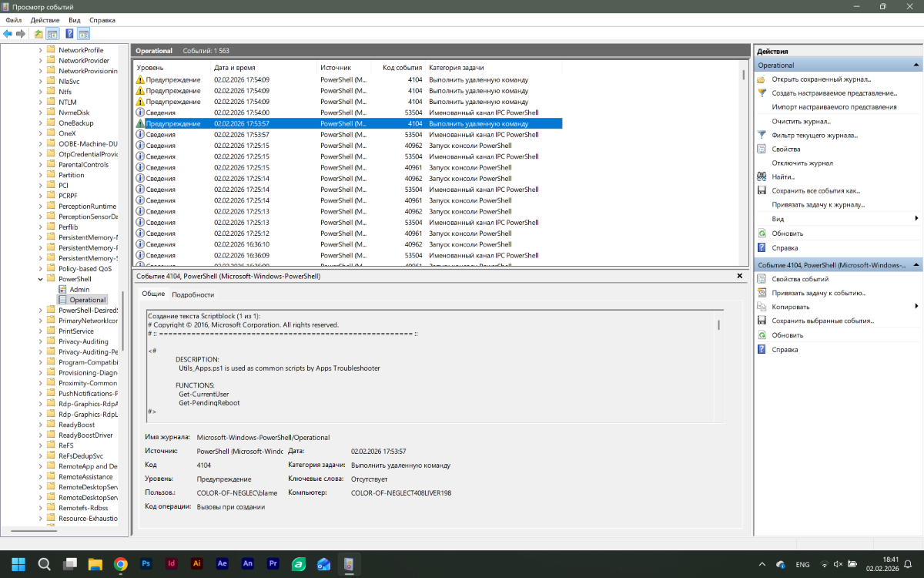Expand the Копировать submenu arrow
924x578 pixels.
pos(916,307)
